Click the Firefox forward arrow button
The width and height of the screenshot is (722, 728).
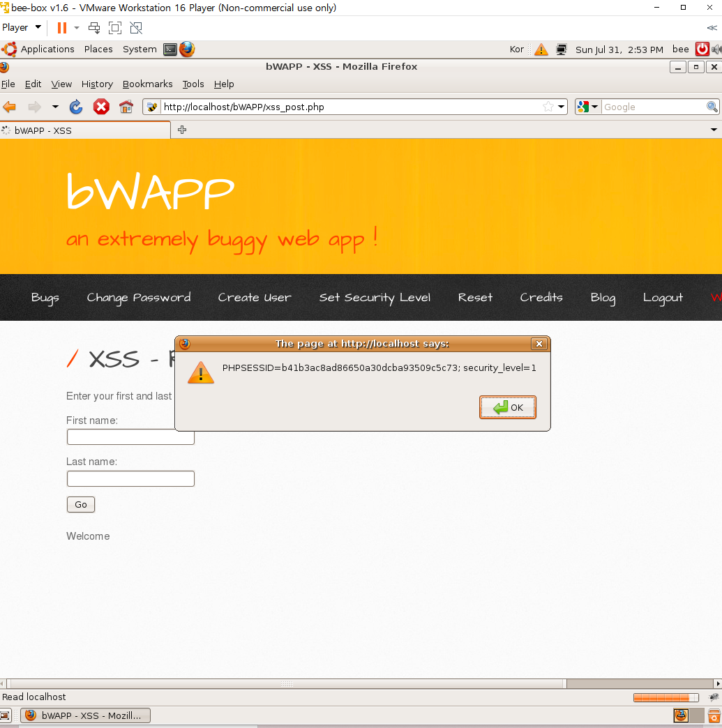click(34, 107)
